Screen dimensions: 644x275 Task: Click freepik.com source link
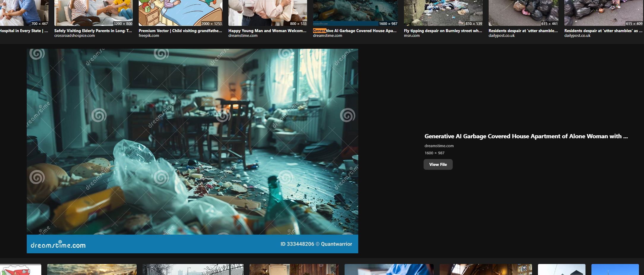(149, 36)
